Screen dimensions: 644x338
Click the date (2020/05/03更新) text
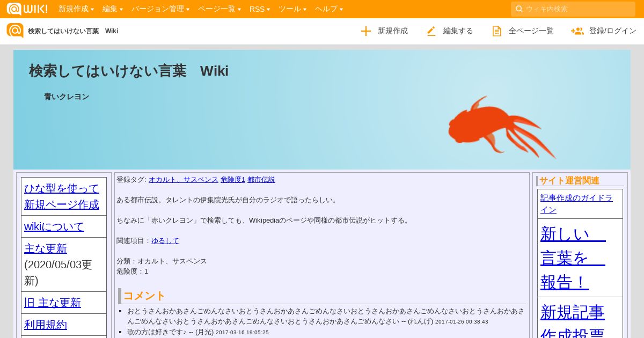[x=58, y=273]
